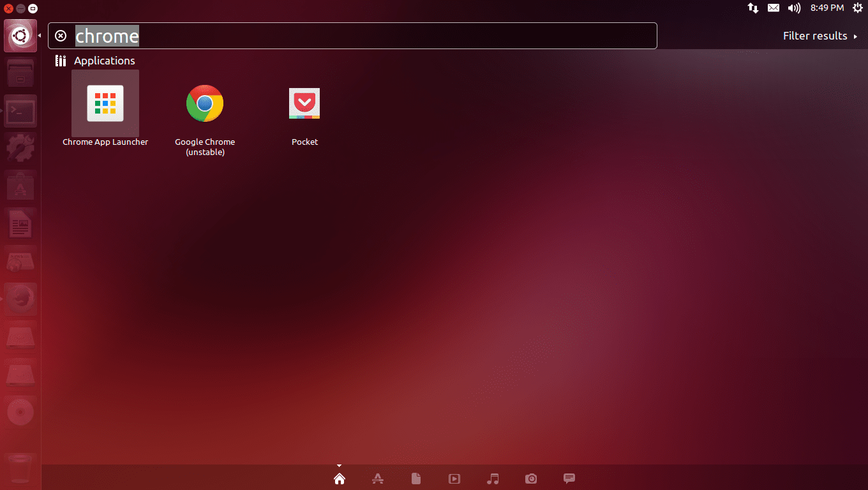Open Ubuntu Software Center in launcher

[x=20, y=186]
